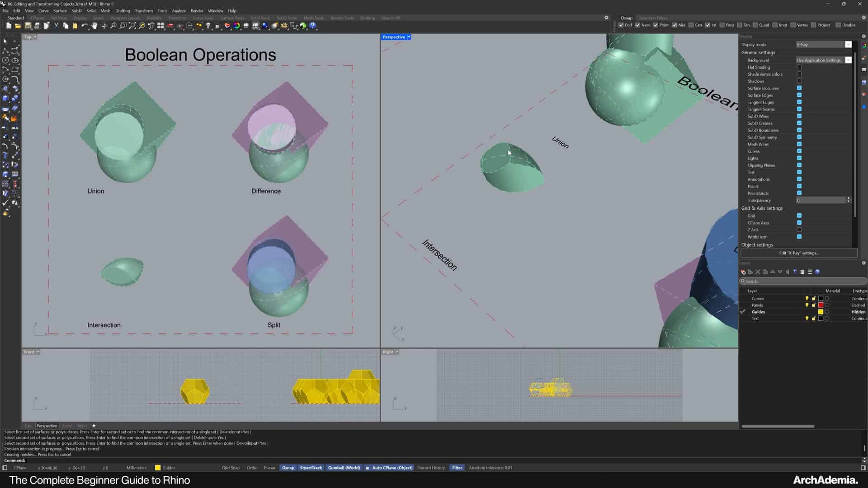Enable the Perp osnap checkbox
Viewport: 868px width, 488px height.
tap(722, 25)
